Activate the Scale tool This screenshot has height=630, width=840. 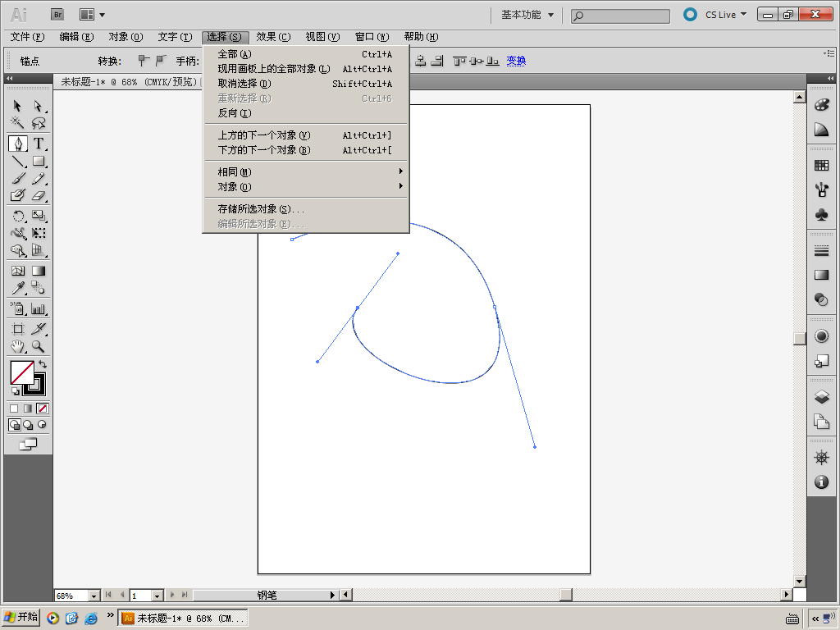click(38, 216)
